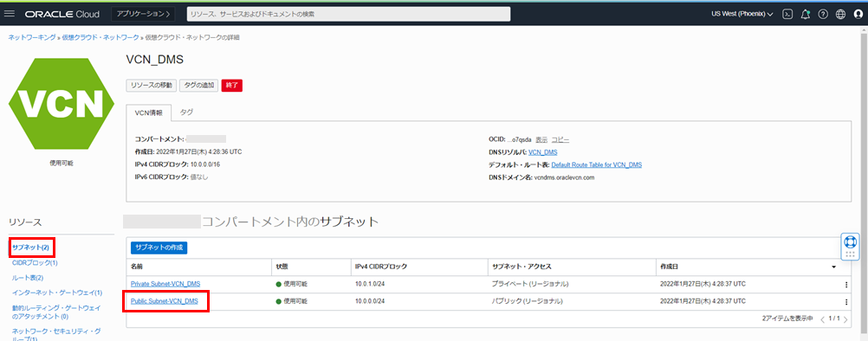Expand the US West (Phoenix) region dropdown

click(x=742, y=14)
